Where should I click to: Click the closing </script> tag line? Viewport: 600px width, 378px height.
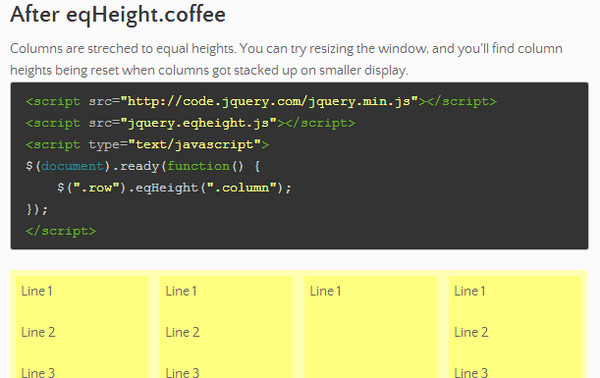(60, 231)
